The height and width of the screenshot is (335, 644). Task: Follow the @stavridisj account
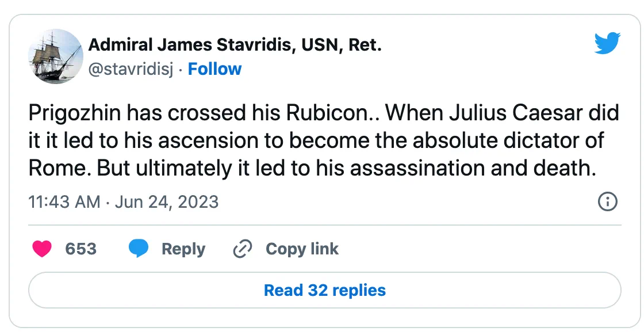[x=214, y=69]
